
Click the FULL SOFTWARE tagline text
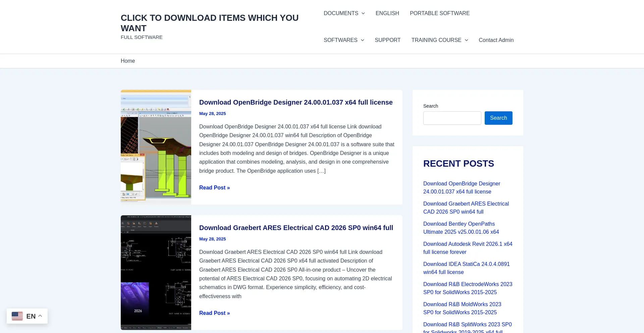tap(142, 37)
